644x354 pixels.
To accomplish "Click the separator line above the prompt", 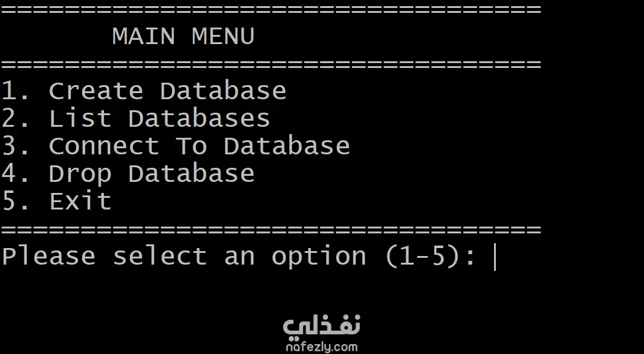I will [271, 230].
